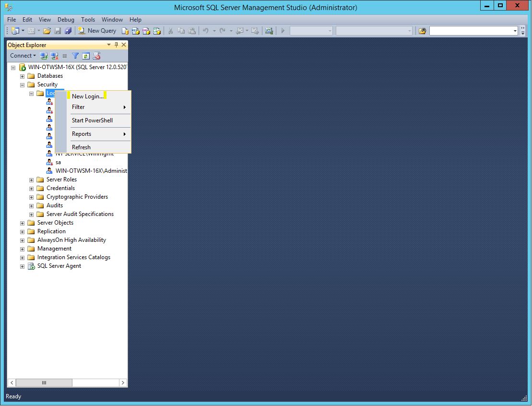Click the scroll right arrow in Object Explorer

(x=123, y=383)
